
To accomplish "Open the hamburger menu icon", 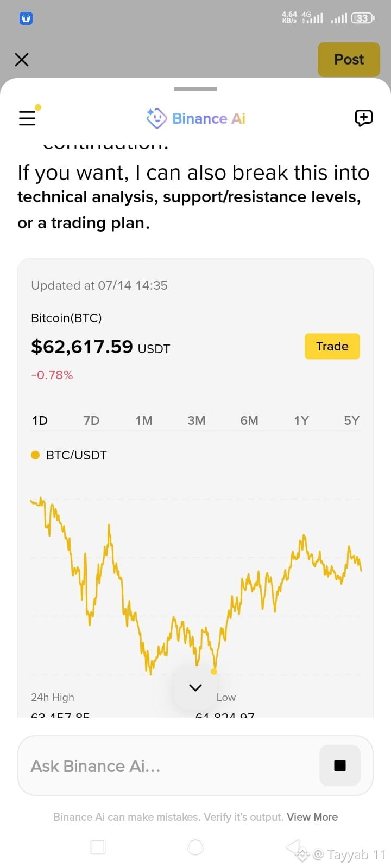I will 27,118.
